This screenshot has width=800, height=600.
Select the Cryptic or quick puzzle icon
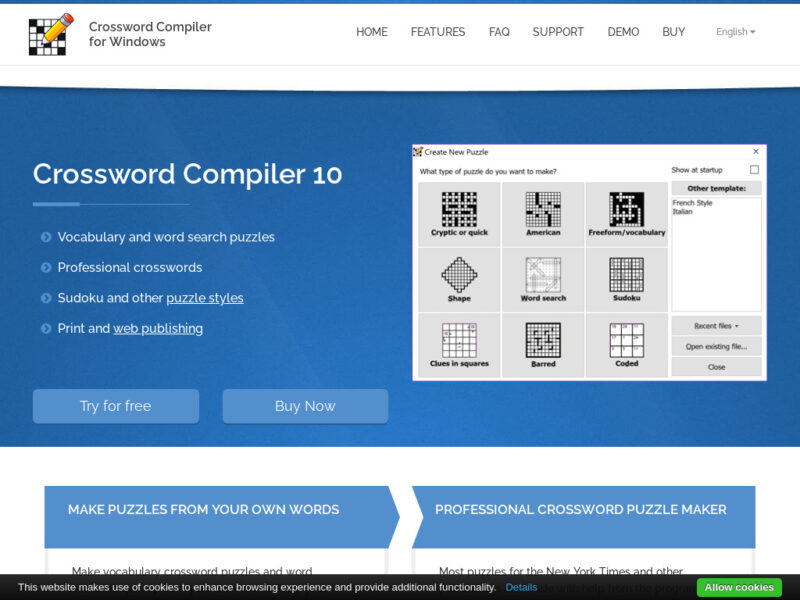pos(459,209)
